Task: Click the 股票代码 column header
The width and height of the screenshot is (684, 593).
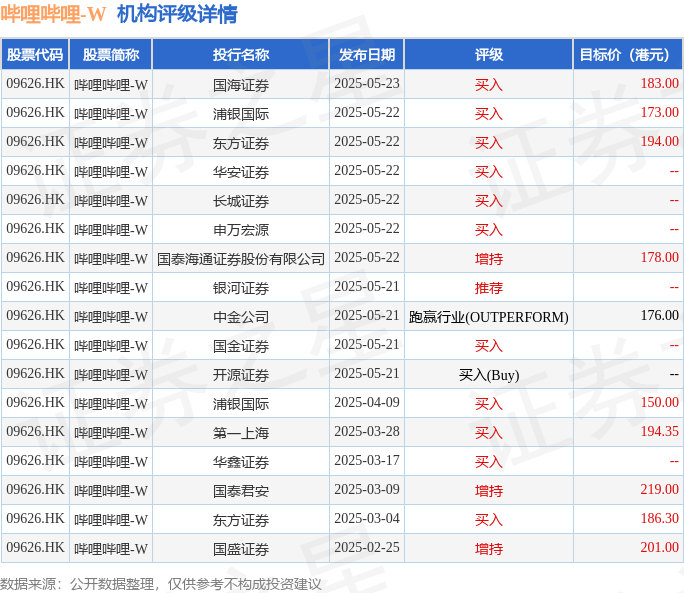Action: [x=35, y=55]
